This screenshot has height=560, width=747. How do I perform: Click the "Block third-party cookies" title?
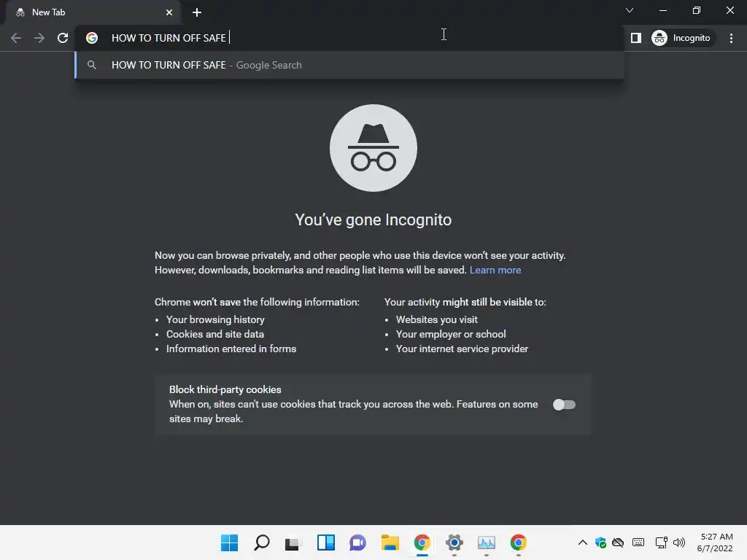click(x=225, y=389)
